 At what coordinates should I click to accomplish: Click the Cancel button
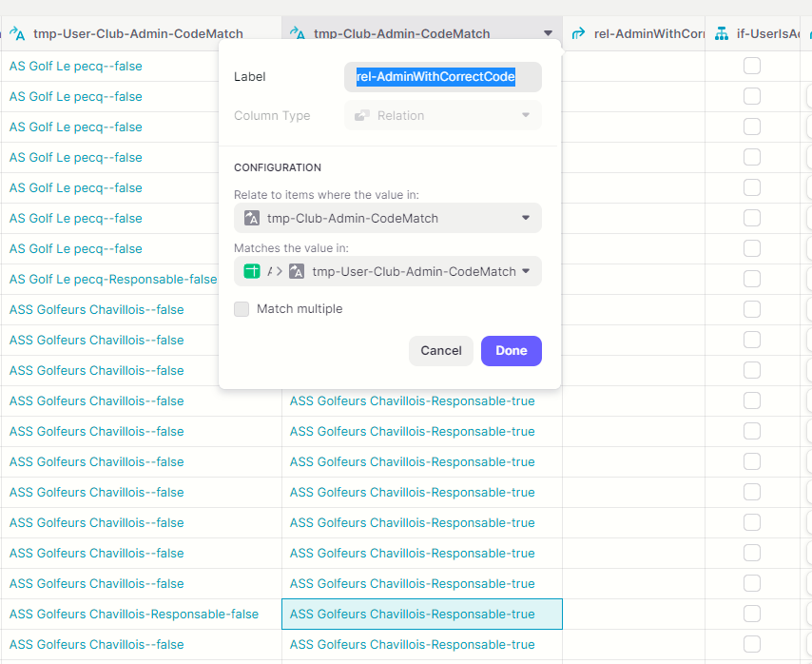(x=440, y=351)
